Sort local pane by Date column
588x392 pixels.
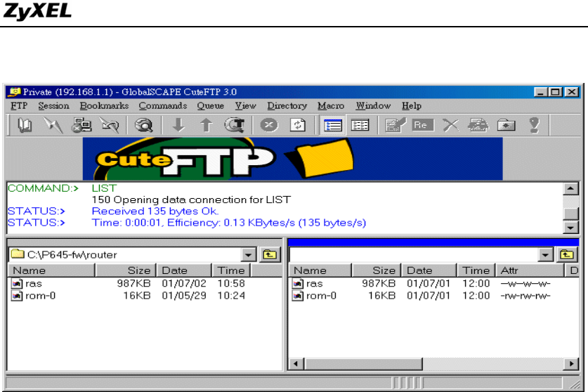[x=184, y=270]
